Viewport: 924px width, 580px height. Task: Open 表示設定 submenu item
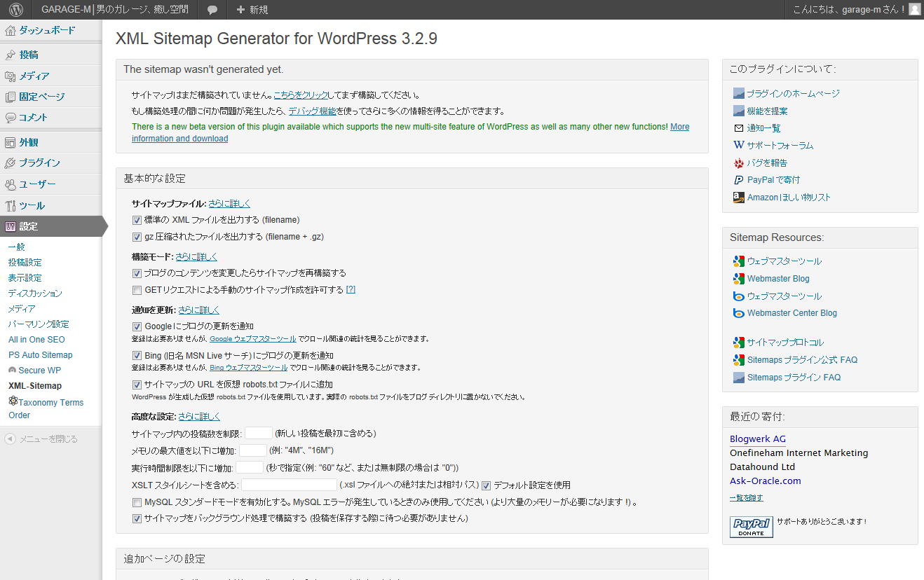point(25,278)
